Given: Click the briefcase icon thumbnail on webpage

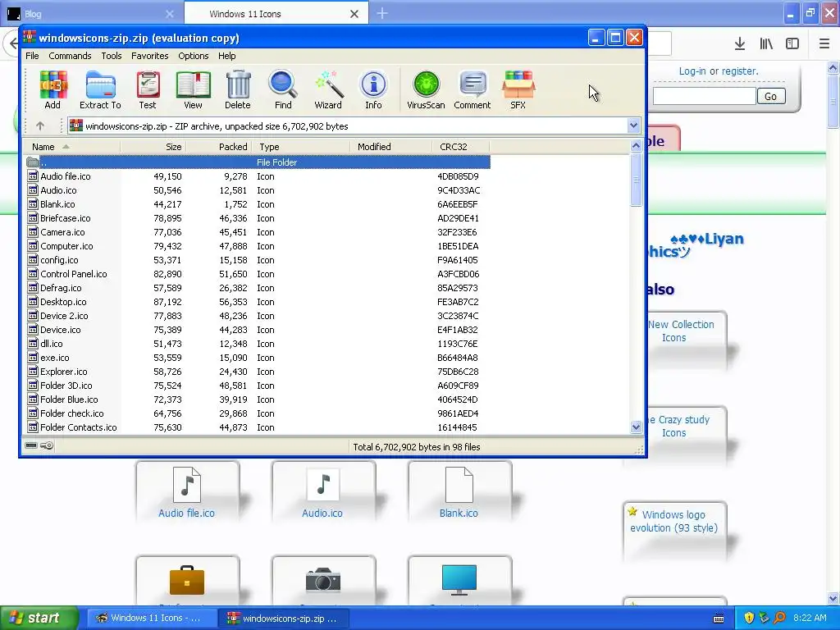Looking at the screenshot, I should pyautogui.click(x=187, y=580).
